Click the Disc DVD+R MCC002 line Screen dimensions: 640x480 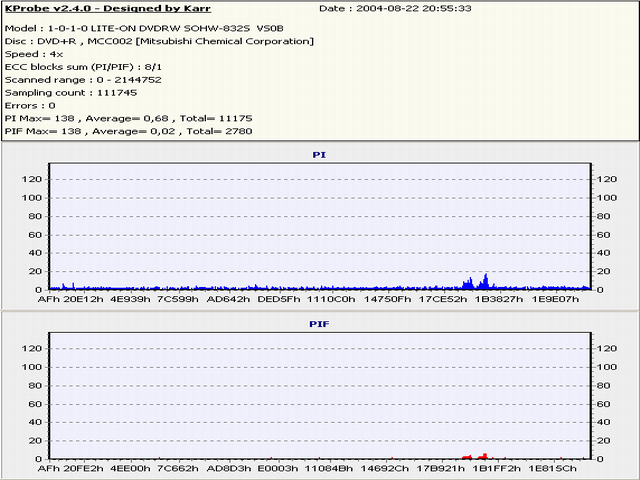(x=159, y=41)
